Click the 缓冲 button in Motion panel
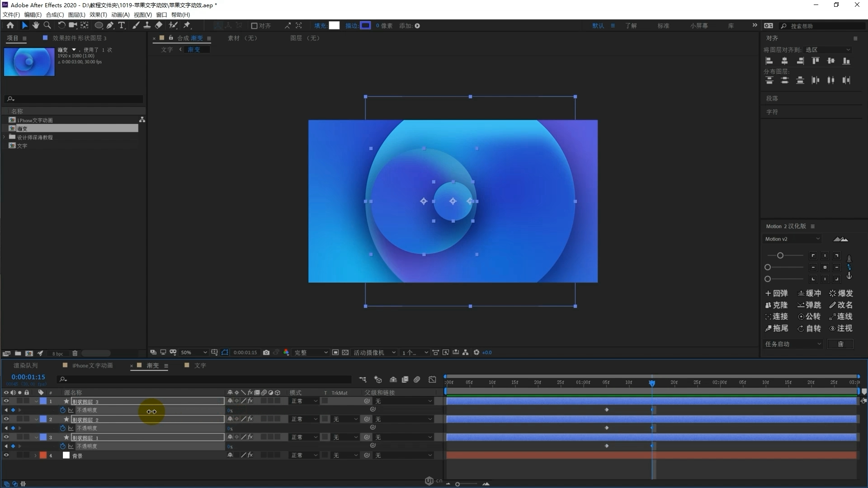Screen dimensions: 868x488 coord(809,293)
